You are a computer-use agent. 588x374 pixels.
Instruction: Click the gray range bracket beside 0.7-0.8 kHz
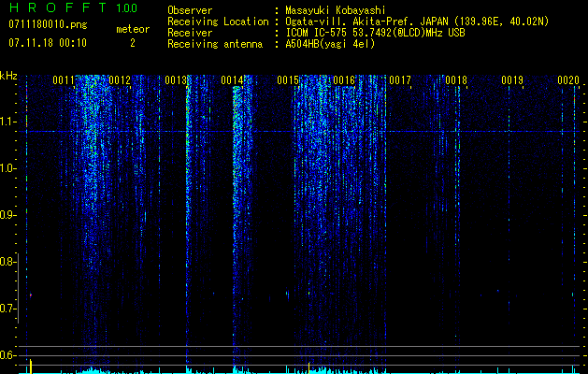click(19, 288)
